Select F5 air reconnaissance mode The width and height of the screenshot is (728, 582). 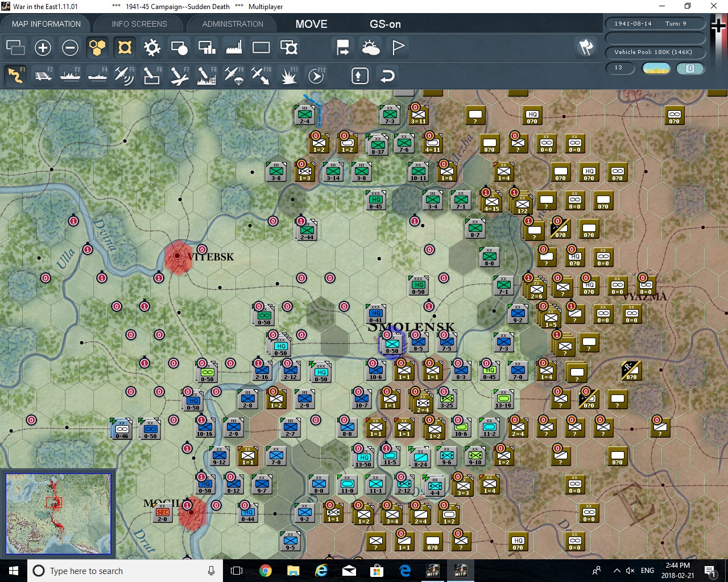(x=125, y=76)
